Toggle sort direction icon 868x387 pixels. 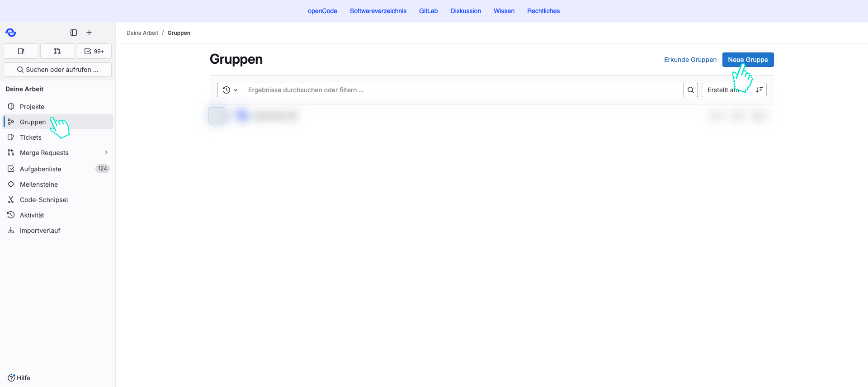pyautogui.click(x=759, y=90)
